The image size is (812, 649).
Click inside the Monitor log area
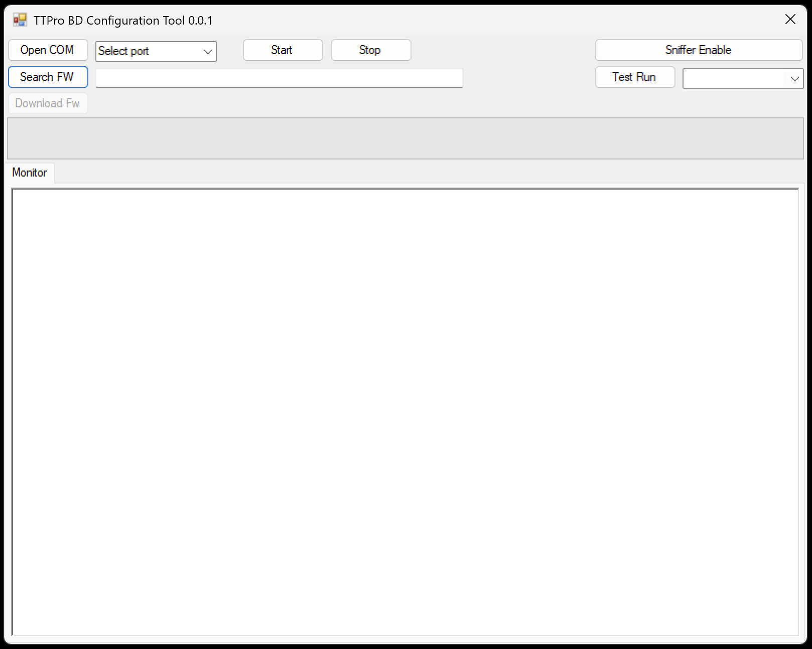point(405,412)
